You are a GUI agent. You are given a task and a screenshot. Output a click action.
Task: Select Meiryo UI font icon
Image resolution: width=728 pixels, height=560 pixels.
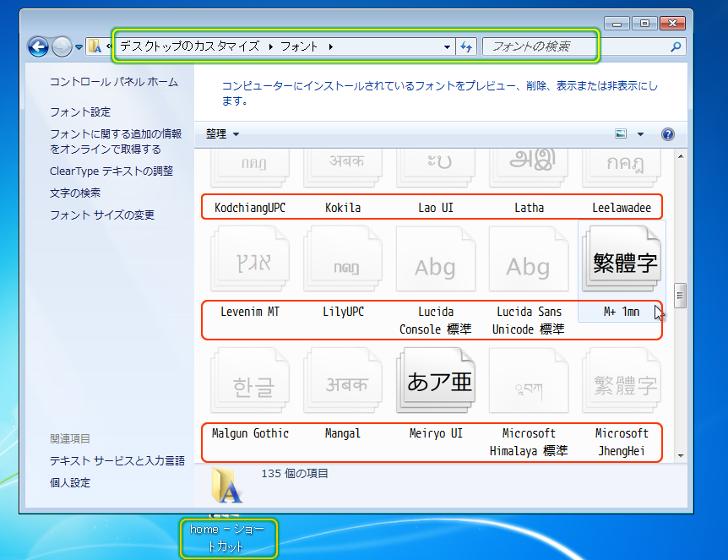436,381
